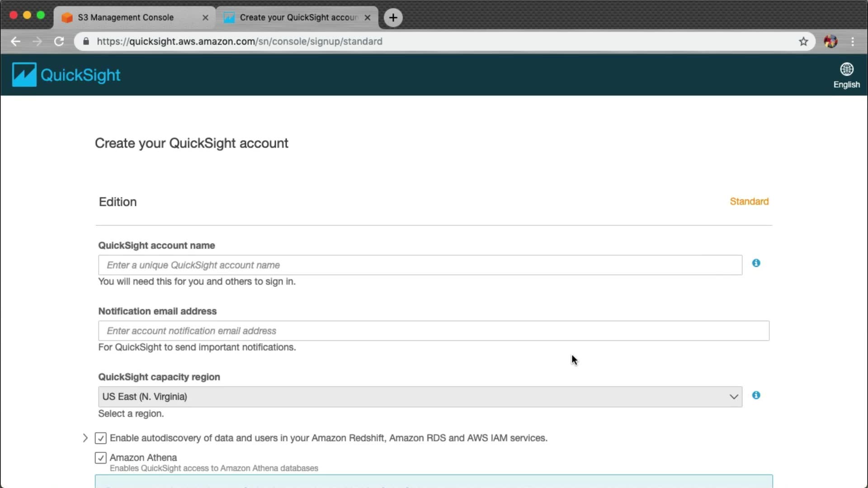The image size is (868, 488).
Task: Expand the autodiscovery options chevron
Action: click(x=85, y=438)
